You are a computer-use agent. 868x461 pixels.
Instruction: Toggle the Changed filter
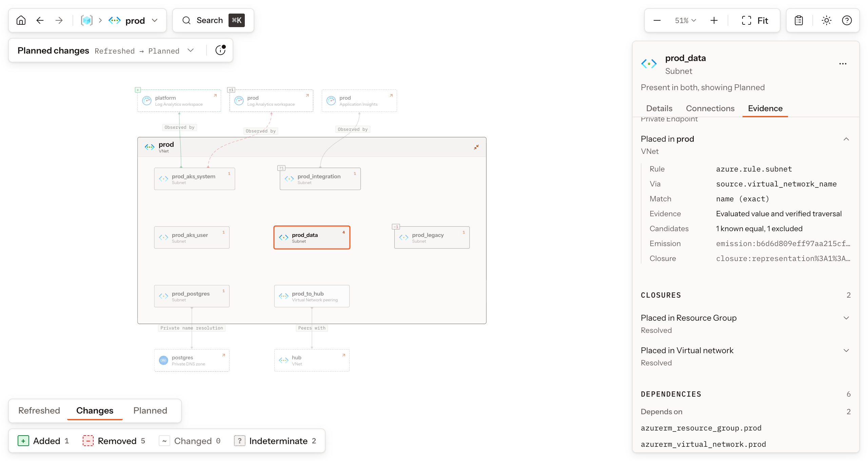coord(190,441)
